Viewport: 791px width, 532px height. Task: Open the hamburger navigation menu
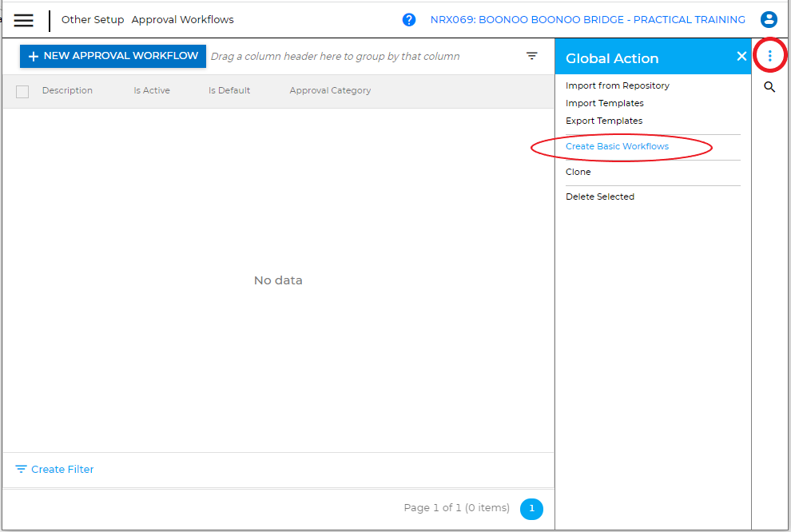pyautogui.click(x=24, y=20)
